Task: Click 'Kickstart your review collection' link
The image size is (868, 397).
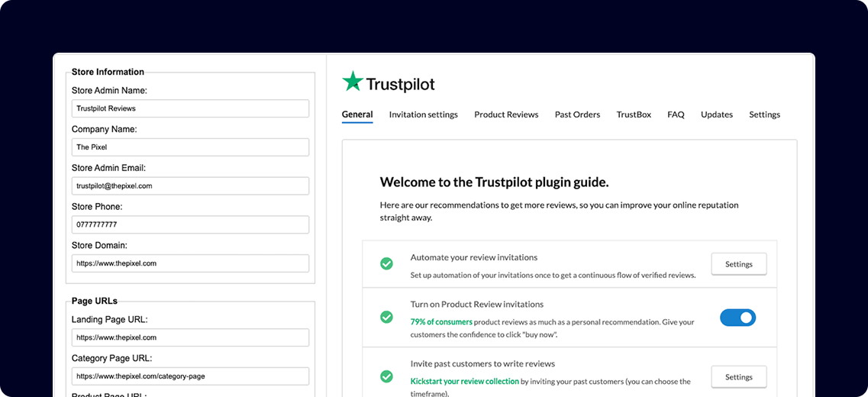Action: pyautogui.click(x=465, y=381)
